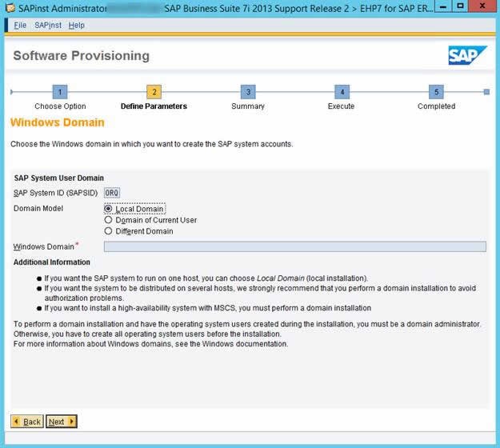
Task: Open the Help menu
Action: pos(77,25)
